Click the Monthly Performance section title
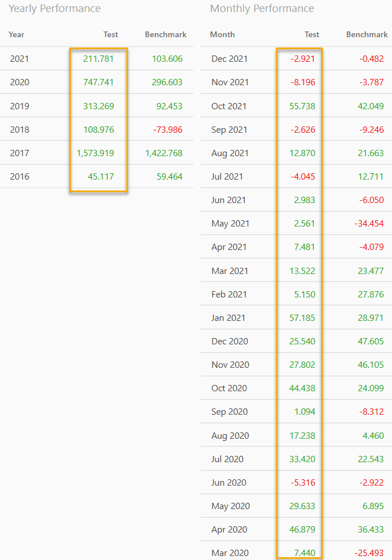Screen dimensions: 392x560 pyautogui.click(x=262, y=9)
